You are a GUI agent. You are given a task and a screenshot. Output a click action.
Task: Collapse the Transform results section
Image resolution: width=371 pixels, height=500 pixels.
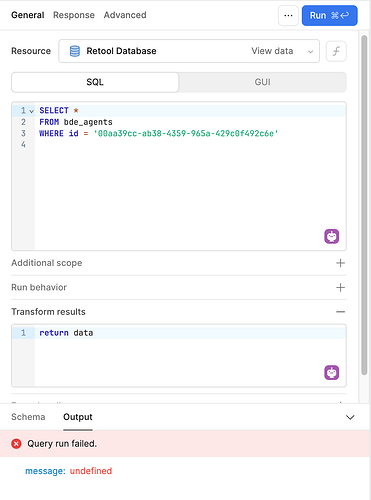[340, 312]
